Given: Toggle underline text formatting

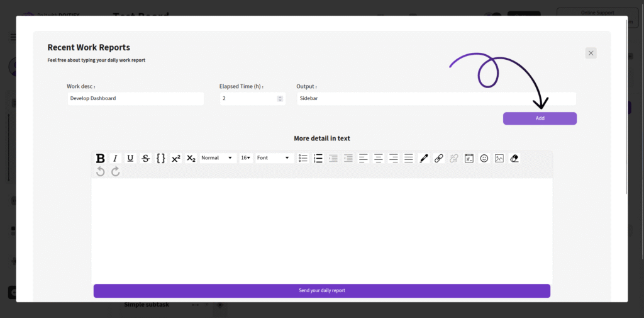Looking at the screenshot, I should click(130, 159).
